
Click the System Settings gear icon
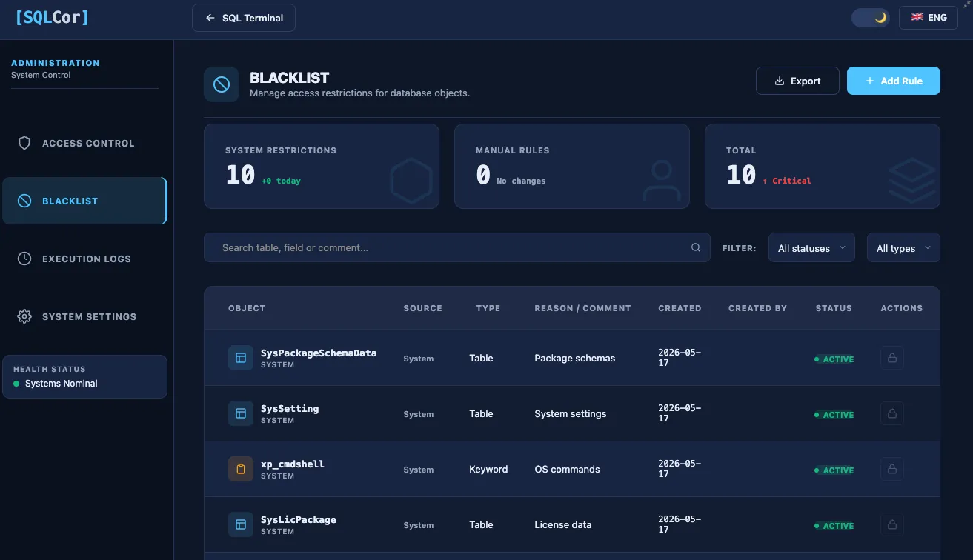point(24,316)
